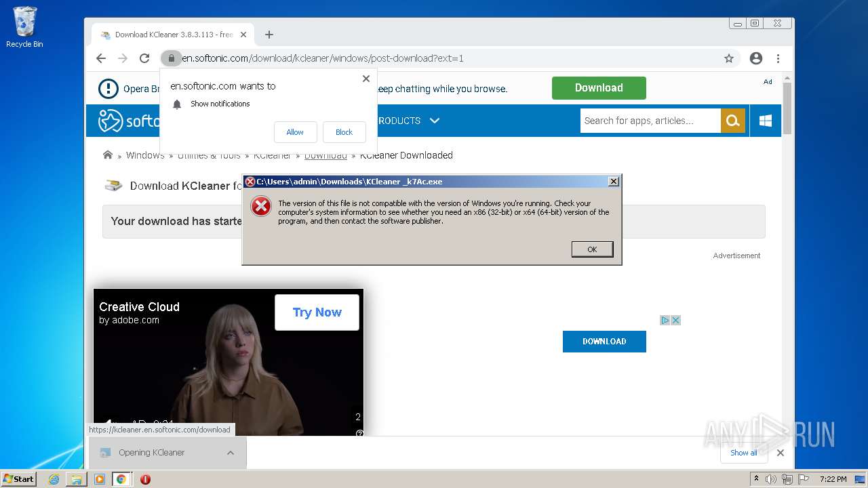This screenshot has width=868, height=488.
Task: Click Chrome back arrow button
Action: point(101,58)
